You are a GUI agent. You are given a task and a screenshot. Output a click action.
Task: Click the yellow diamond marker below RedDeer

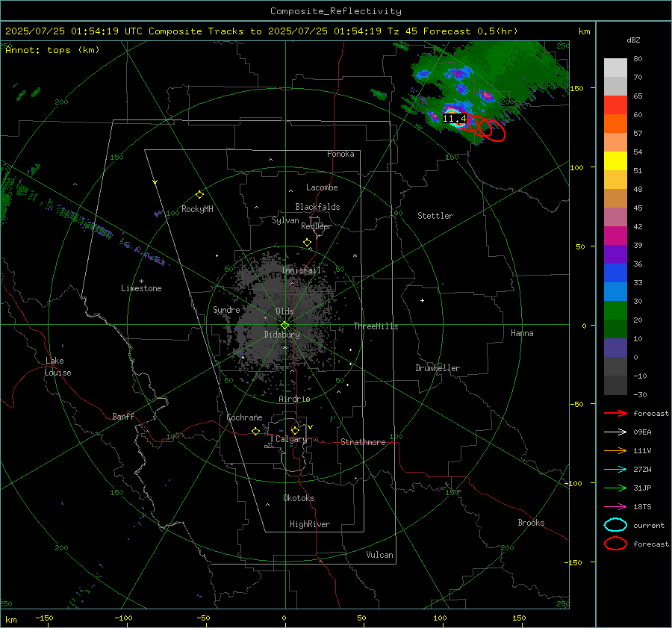tap(307, 243)
